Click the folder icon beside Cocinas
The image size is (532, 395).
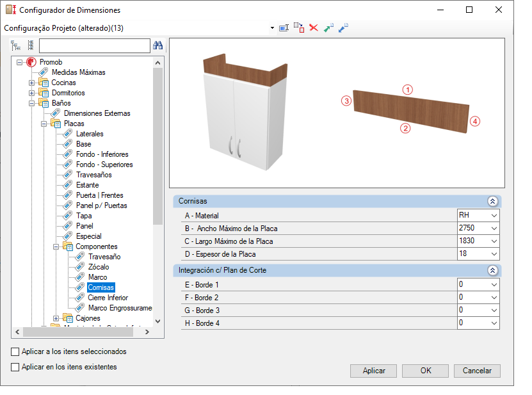pyautogui.click(x=44, y=83)
